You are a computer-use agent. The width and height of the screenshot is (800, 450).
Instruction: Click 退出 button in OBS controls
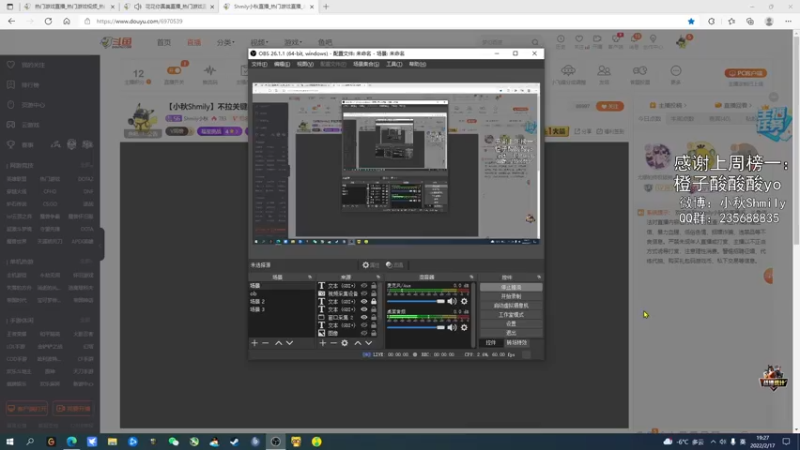point(511,333)
